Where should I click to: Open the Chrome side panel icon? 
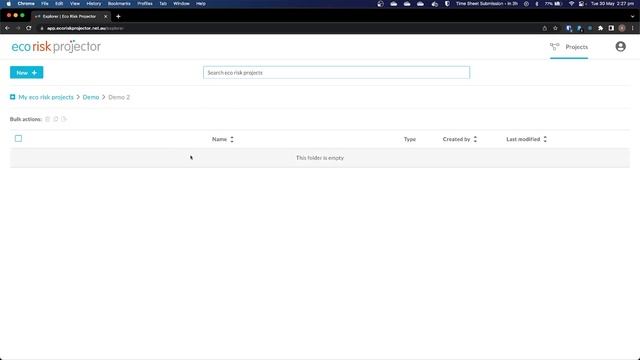point(611,28)
